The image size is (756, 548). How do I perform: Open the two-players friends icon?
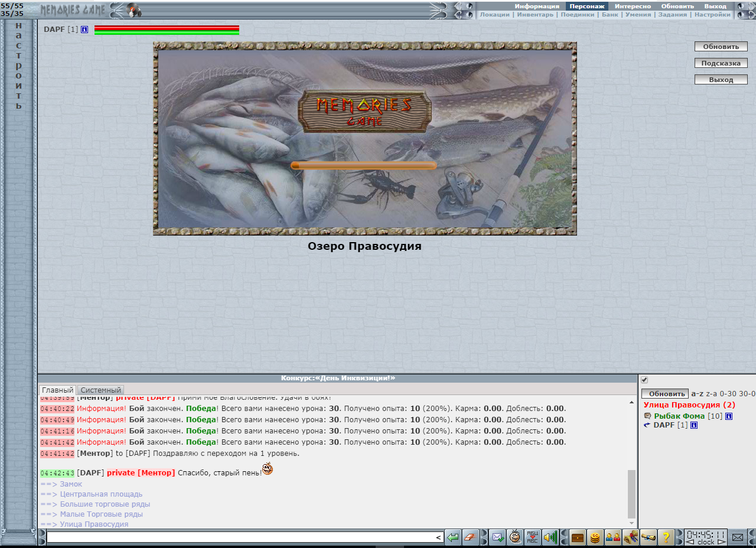tap(613, 537)
